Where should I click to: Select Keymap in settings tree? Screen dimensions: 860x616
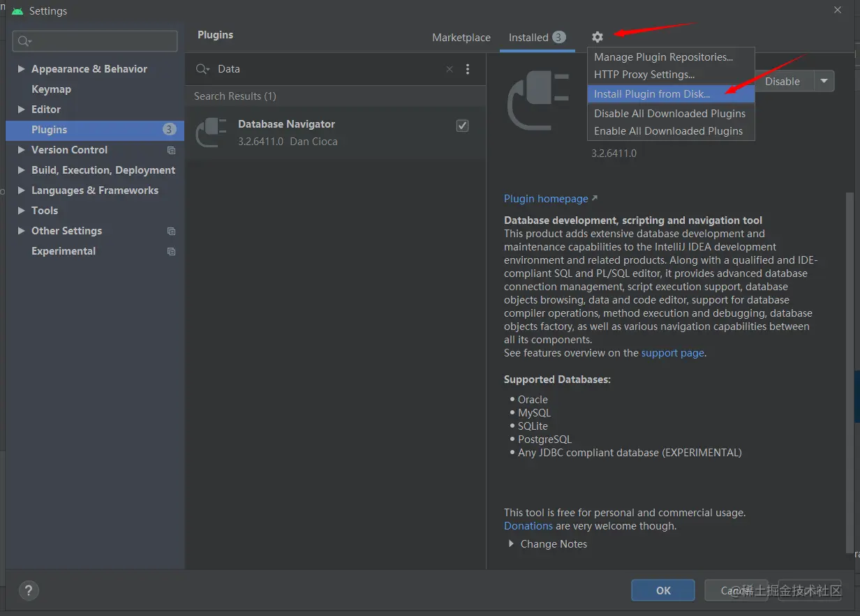pyautogui.click(x=51, y=89)
